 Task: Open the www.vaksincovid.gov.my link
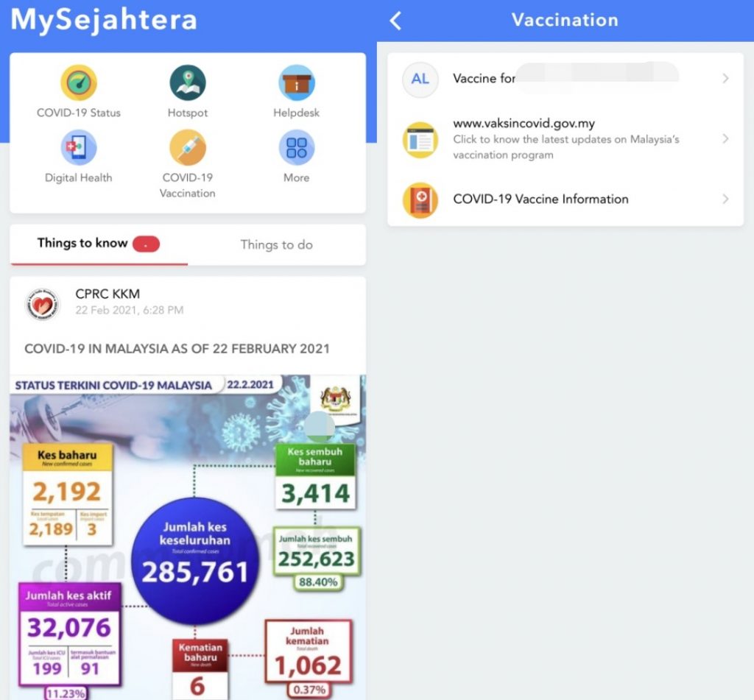(565, 139)
